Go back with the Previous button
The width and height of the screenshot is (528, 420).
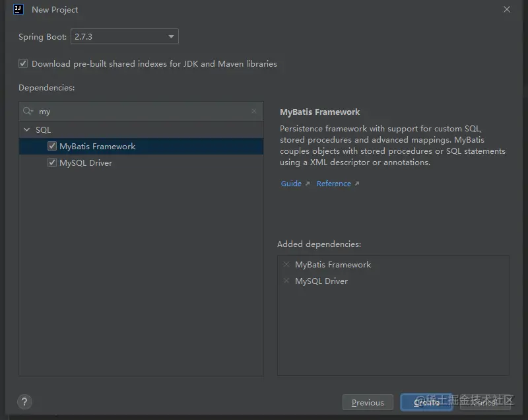(368, 402)
